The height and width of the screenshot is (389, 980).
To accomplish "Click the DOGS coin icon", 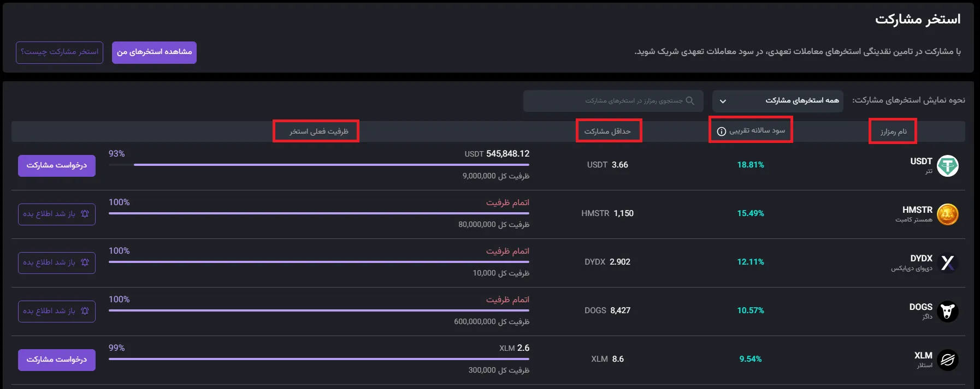I will (948, 311).
